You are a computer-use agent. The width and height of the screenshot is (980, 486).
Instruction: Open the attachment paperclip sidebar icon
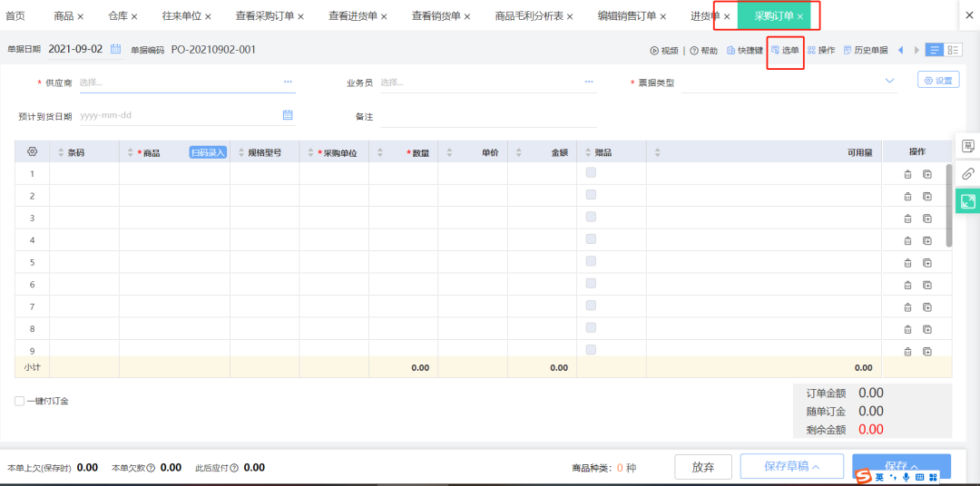[x=967, y=174]
